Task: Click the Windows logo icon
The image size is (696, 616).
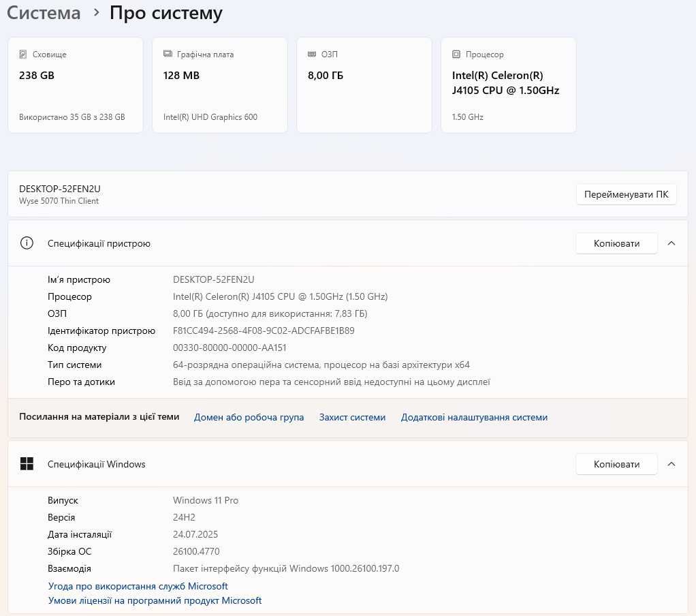Action: tap(27, 463)
